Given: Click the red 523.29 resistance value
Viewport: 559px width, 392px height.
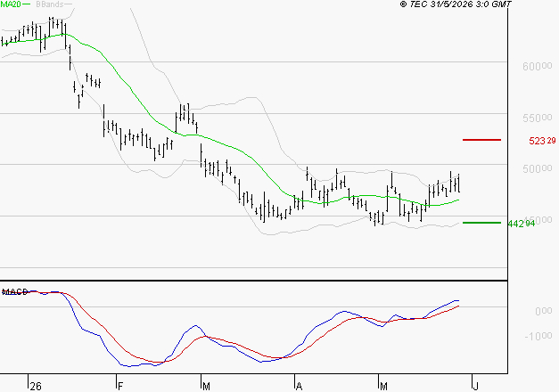Looking at the screenshot, I should 542,141.
